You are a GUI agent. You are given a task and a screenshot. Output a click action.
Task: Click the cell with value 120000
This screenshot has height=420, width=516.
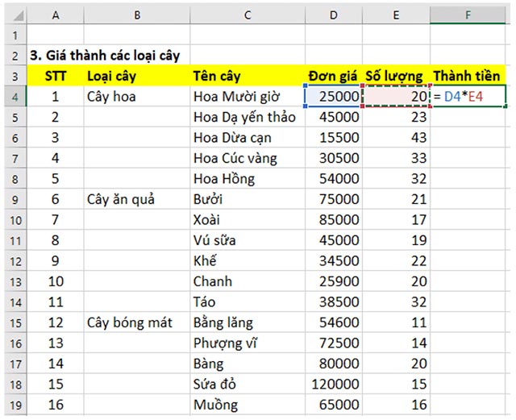(335, 384)
